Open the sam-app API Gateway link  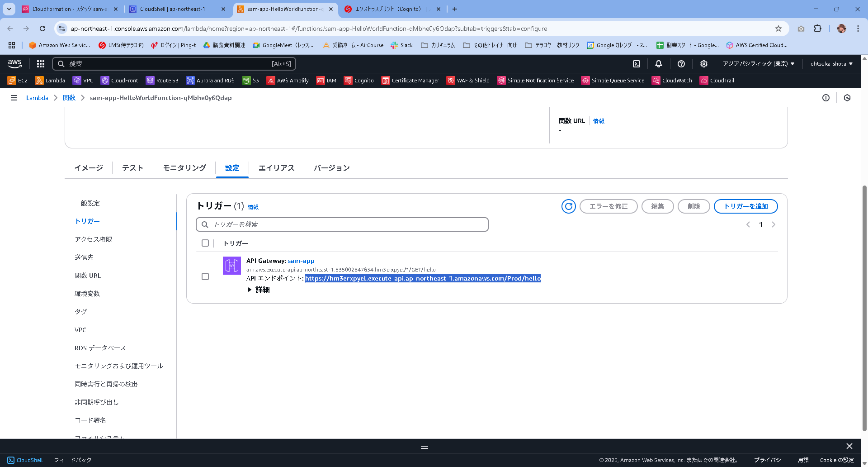point(302,261)
